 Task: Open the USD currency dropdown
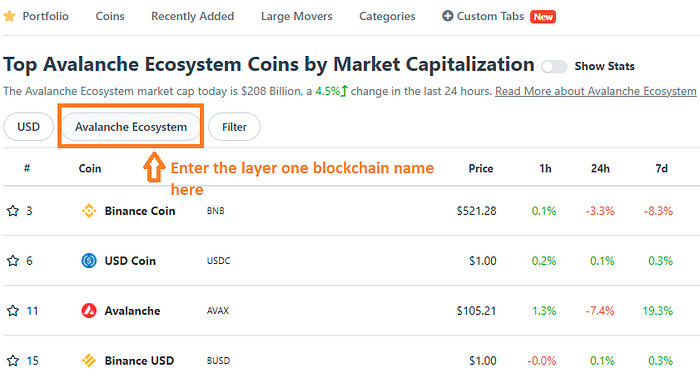pos(29,127)
